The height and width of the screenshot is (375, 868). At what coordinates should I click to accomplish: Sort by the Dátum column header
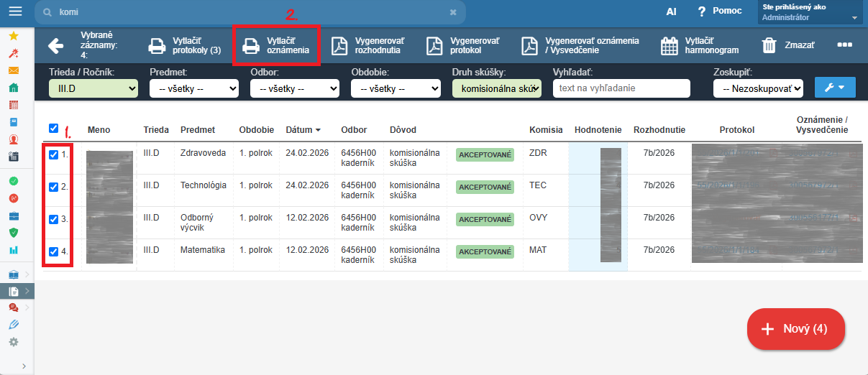(x=303, y=130)
